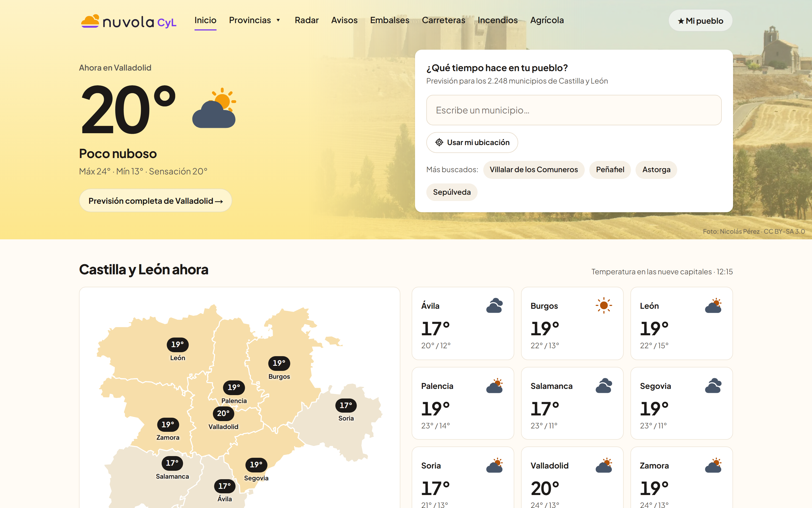Click the weather icon on the Valladolid card
This screenshot has width=812, height=508.
[604, 465]
